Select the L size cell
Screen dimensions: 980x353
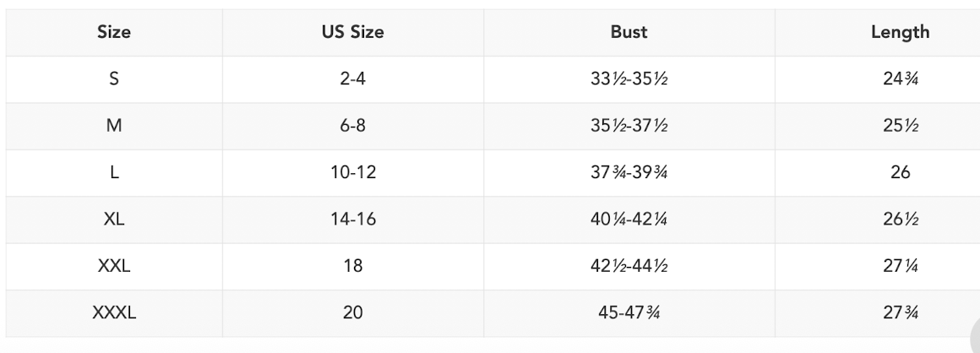(114, 173)
